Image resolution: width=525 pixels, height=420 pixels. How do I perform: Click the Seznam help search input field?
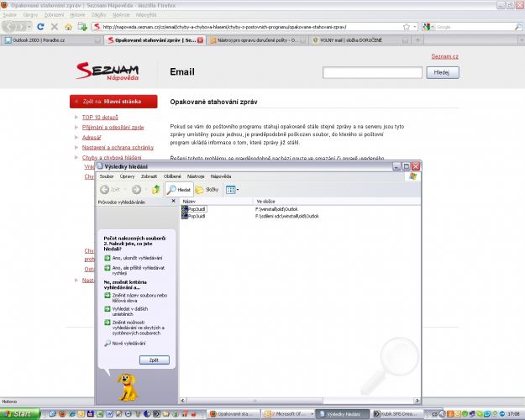(x=372, y=72)
